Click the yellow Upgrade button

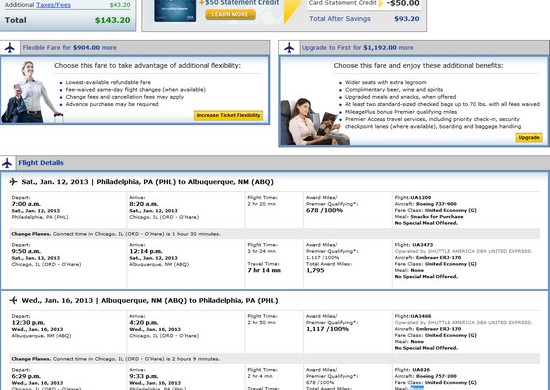529,137
